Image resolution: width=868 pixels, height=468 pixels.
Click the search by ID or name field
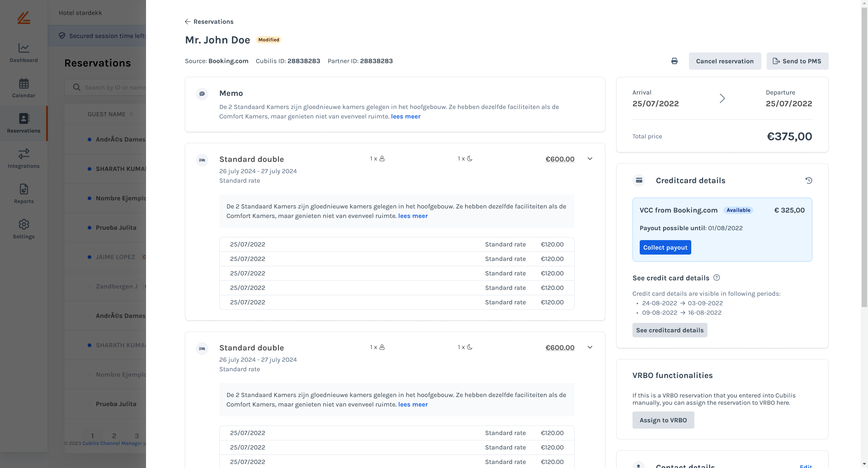coord(113,87)
